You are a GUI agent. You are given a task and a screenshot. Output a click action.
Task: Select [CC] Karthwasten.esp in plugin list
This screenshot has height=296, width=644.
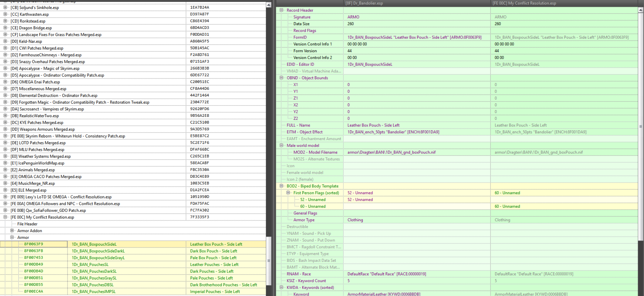point(30,14)
